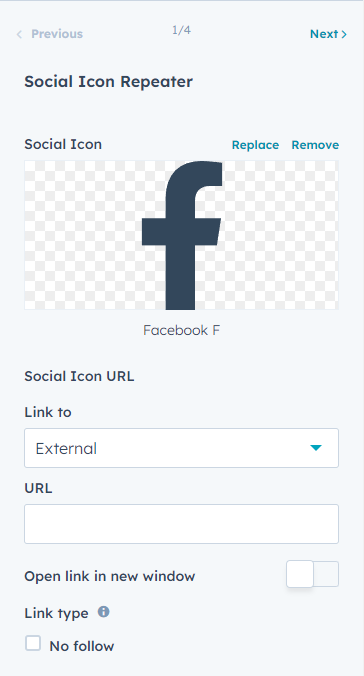
Task: Click the Link type label
Action: click(x=56, y=613)
